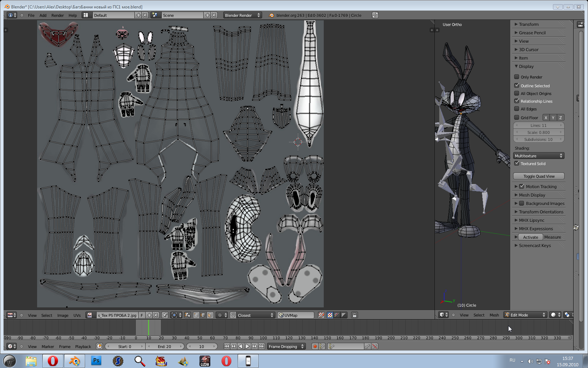Open the Frame Dropping sync dropdown
The width and height of the screenshot is (588, 368).
[x=286, y=346]
